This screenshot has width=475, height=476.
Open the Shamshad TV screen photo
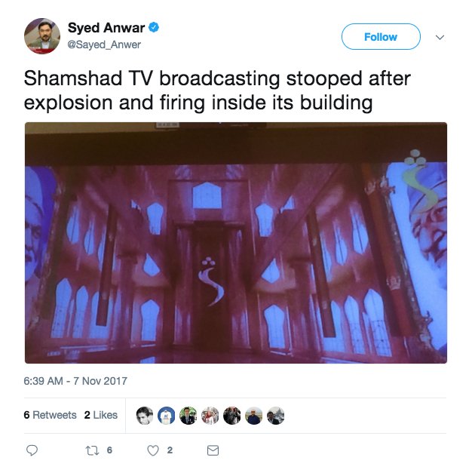click(x=236, y=243)
